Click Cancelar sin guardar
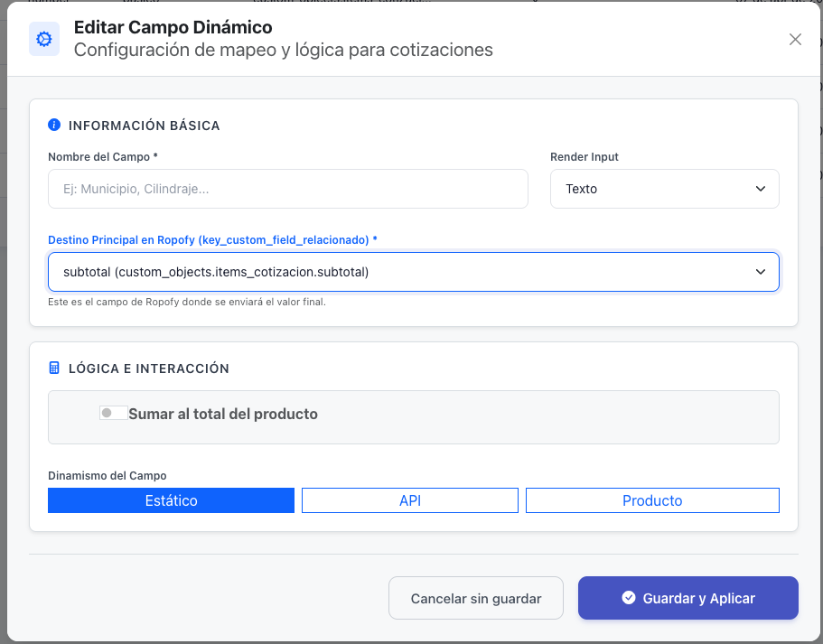Viewport: 823px width, 644px height. point(476,598)
